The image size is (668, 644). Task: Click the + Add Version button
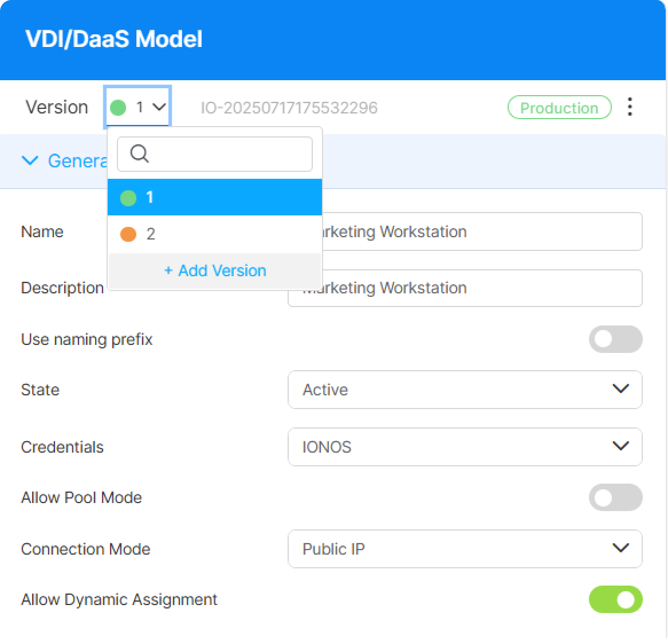click(x=215, y=270)
